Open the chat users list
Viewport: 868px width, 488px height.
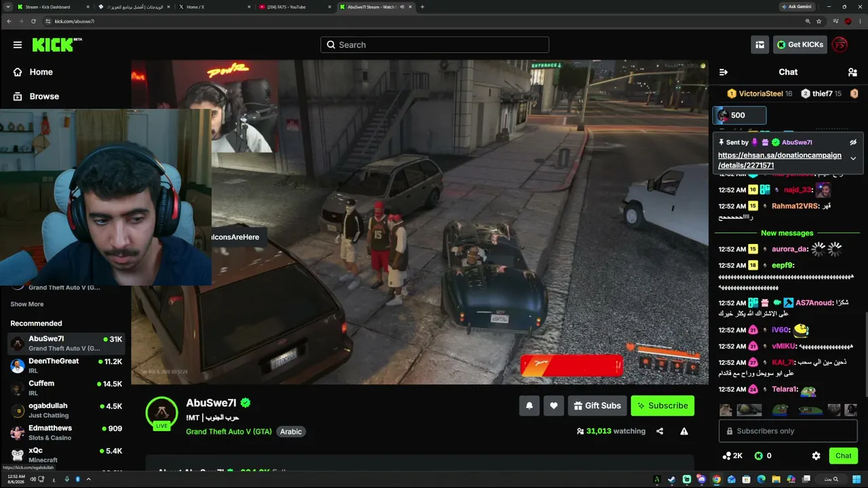pyautogui.click(x=852, y=72)
